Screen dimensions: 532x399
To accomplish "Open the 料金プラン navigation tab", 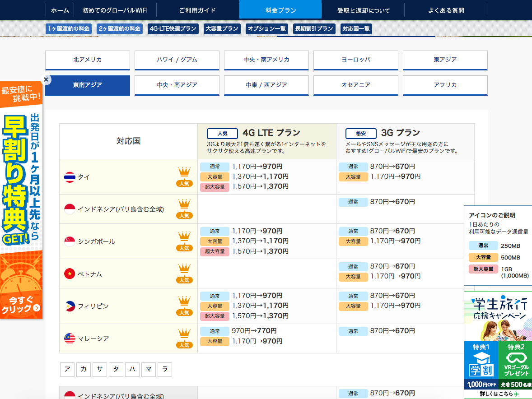I will point(280,10).
